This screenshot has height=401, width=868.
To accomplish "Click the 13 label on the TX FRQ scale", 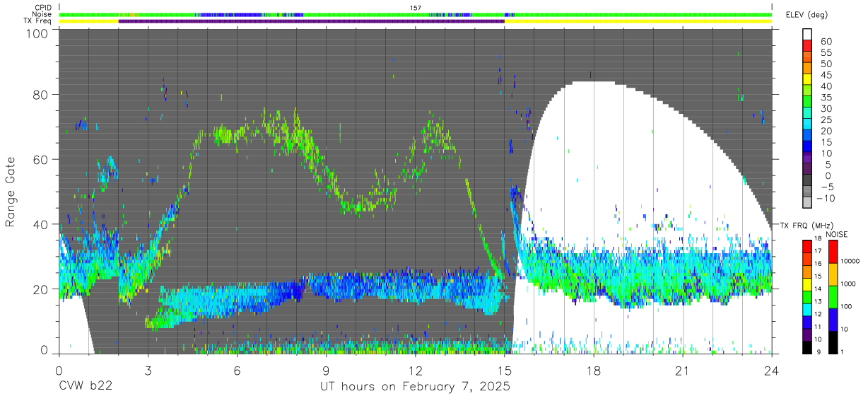I will (819, 301).
